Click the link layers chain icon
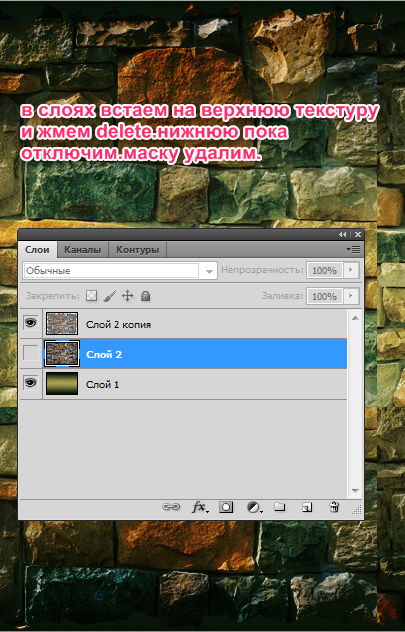 pyautogui.click(x=171, y=507)
